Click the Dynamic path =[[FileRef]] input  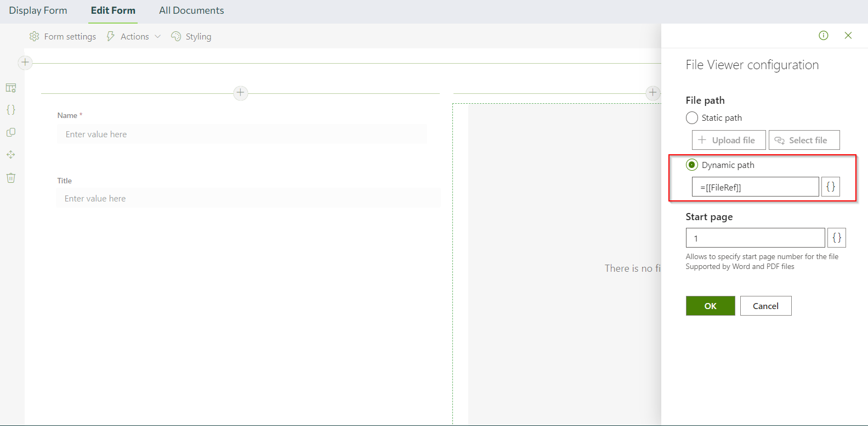point(756,187)
